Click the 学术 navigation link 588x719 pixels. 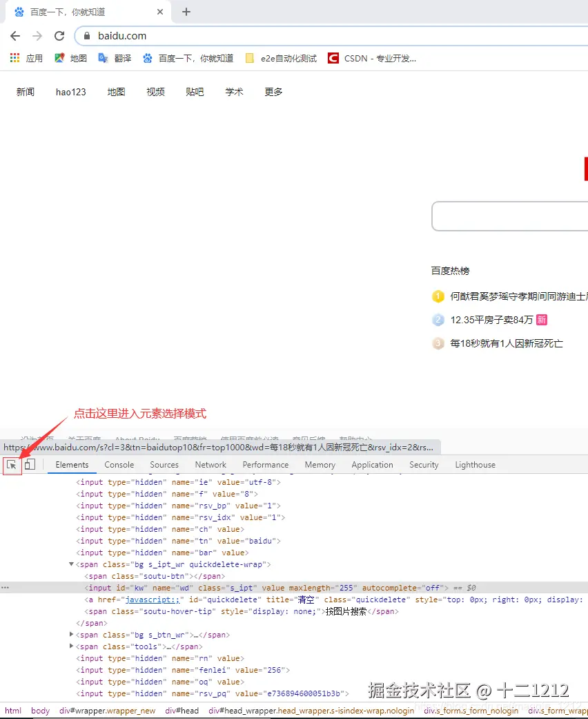234,92
